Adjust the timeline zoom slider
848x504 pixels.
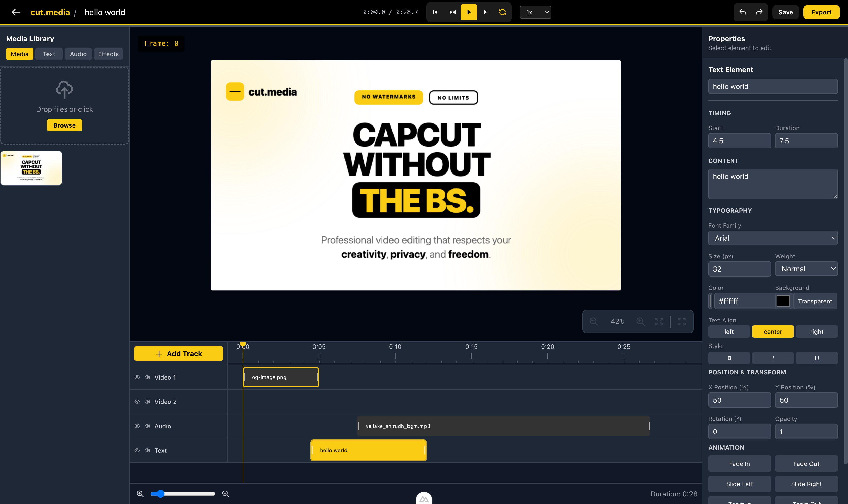183,494
